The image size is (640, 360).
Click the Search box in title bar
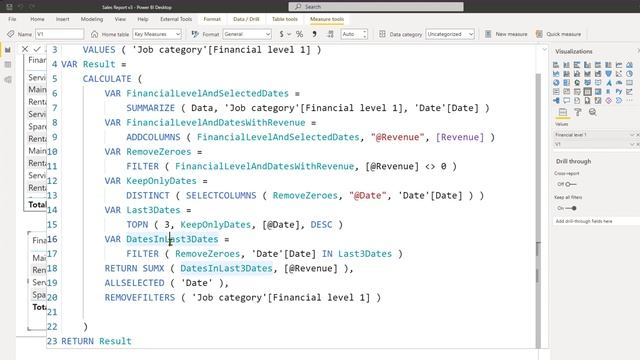click(376, 7)
